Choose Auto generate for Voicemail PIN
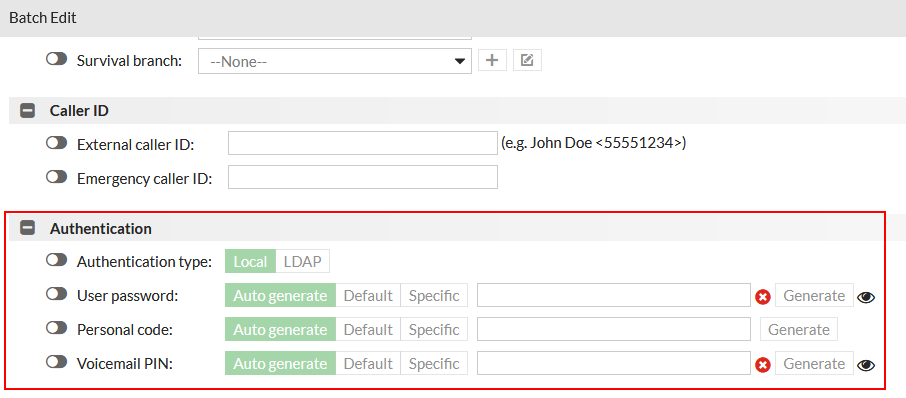 tap(280, 364)
